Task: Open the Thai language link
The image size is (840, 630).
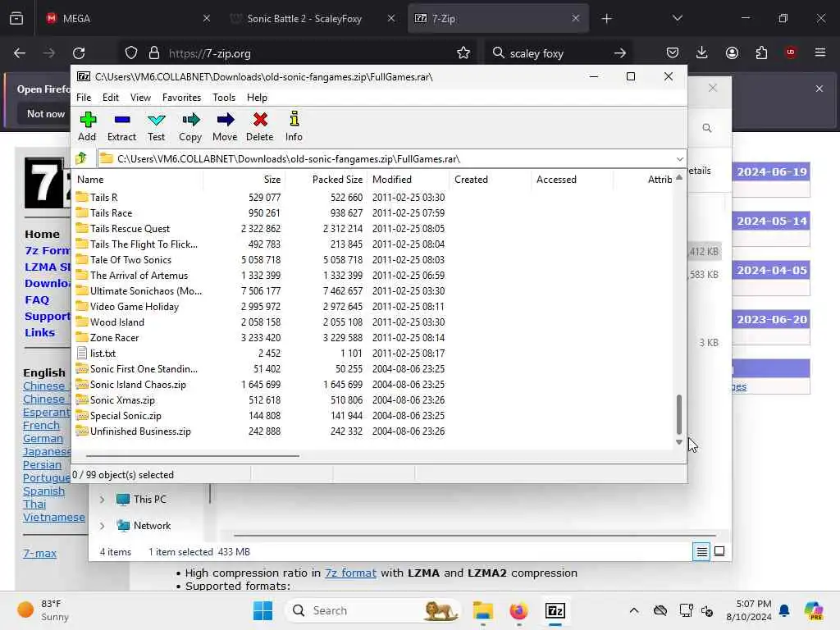Action: (x=34, y=504)
